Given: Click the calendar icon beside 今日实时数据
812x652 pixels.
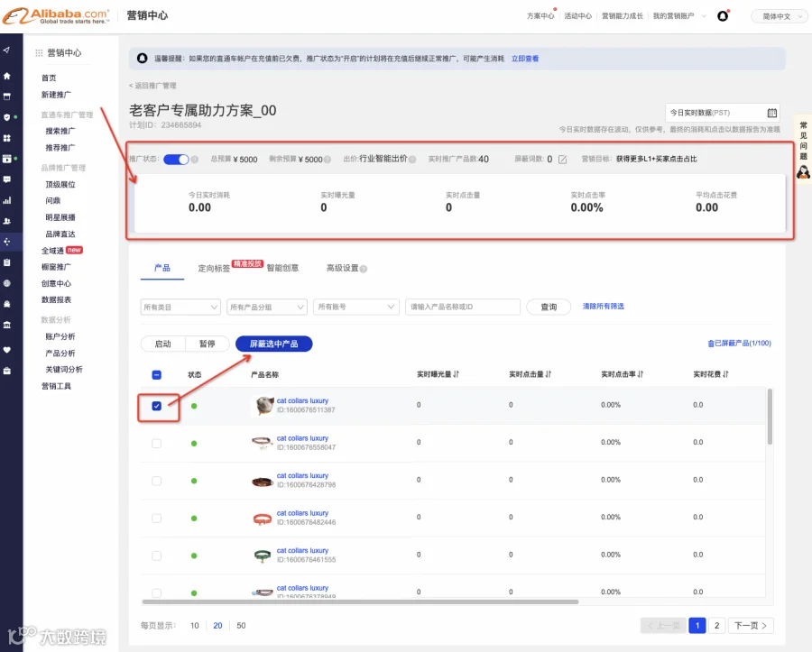Looking at the screenshot, I should pyautogui.click(x=771, y=113).
